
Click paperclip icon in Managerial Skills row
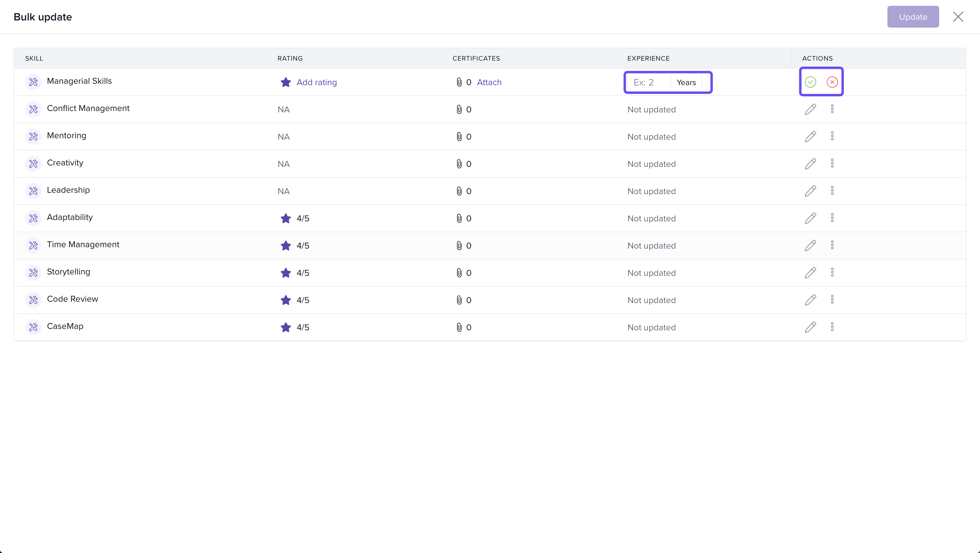tap(459, 82)
